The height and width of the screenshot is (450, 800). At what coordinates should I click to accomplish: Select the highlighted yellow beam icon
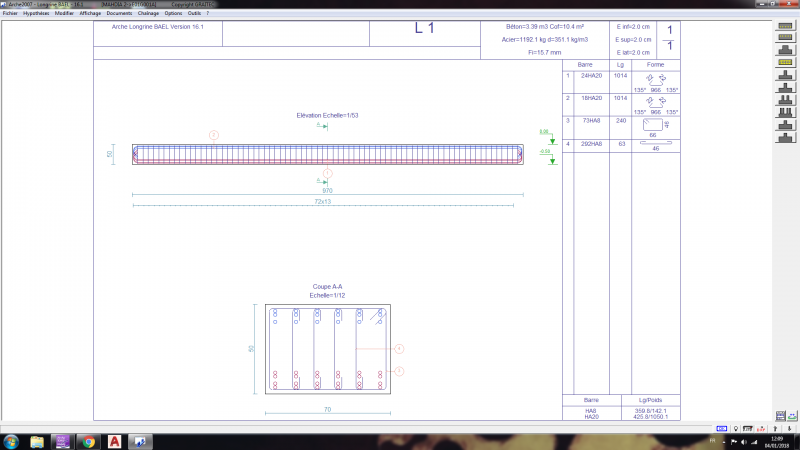coord(785,62)
